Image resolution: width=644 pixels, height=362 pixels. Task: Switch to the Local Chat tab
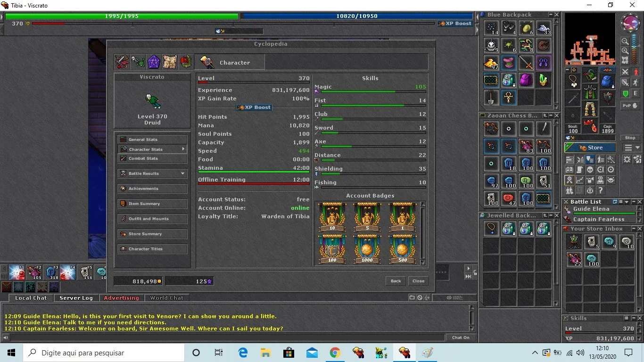(x=31, y=298)
